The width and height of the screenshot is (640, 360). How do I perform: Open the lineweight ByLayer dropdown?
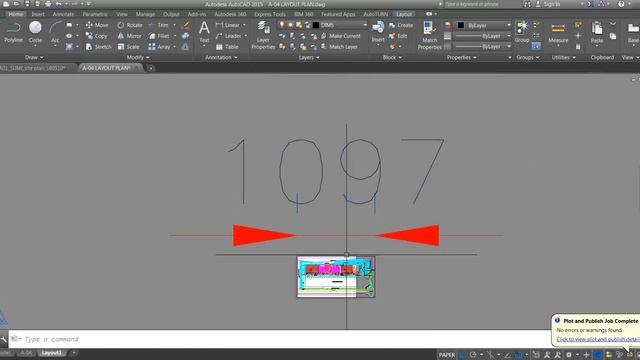pyautogui.click(x=483, y=36)
